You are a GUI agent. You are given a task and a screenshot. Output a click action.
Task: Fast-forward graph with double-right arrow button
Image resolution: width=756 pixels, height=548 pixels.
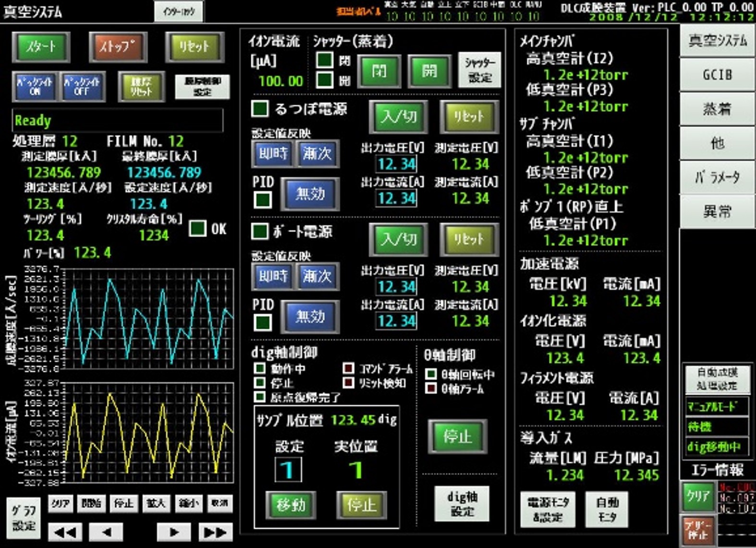[215, 532]
